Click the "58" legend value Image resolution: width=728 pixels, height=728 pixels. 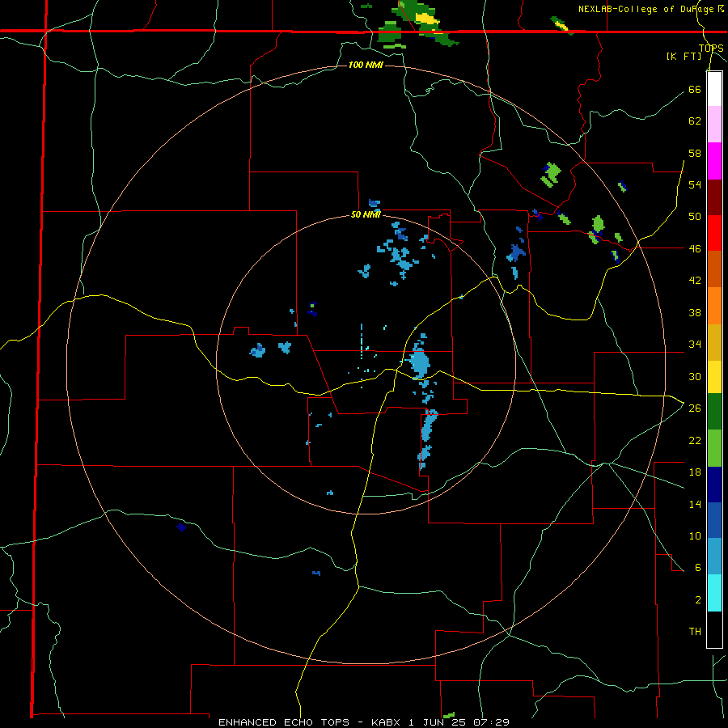pyautogui.click(x=695, y=153)
